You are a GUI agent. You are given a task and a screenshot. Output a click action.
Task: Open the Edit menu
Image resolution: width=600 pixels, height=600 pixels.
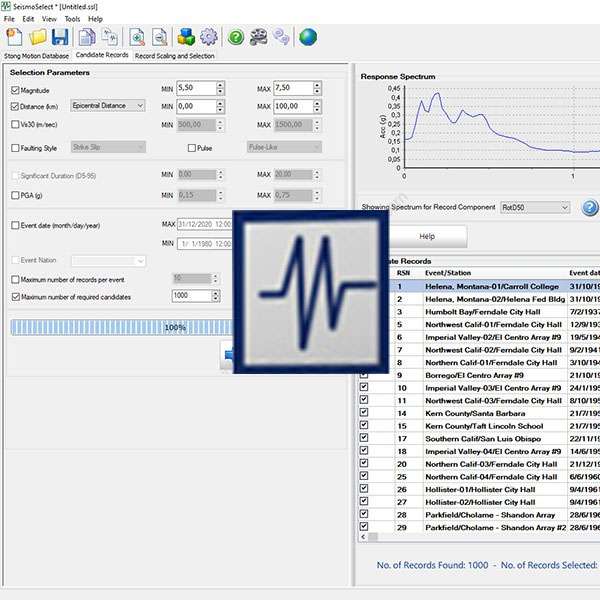[28, 19]
